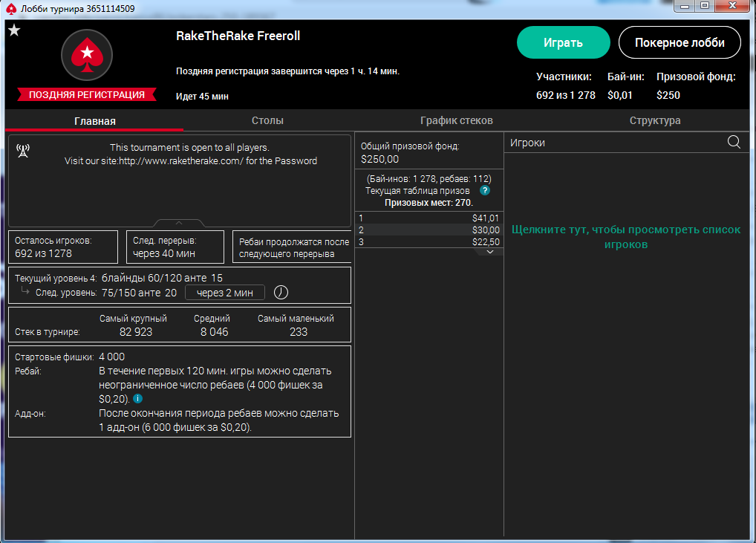The width and height of the screenshot is (756, 543).
Task: Click the Ребай description paragraph
Action: click(x=215, y=385)
